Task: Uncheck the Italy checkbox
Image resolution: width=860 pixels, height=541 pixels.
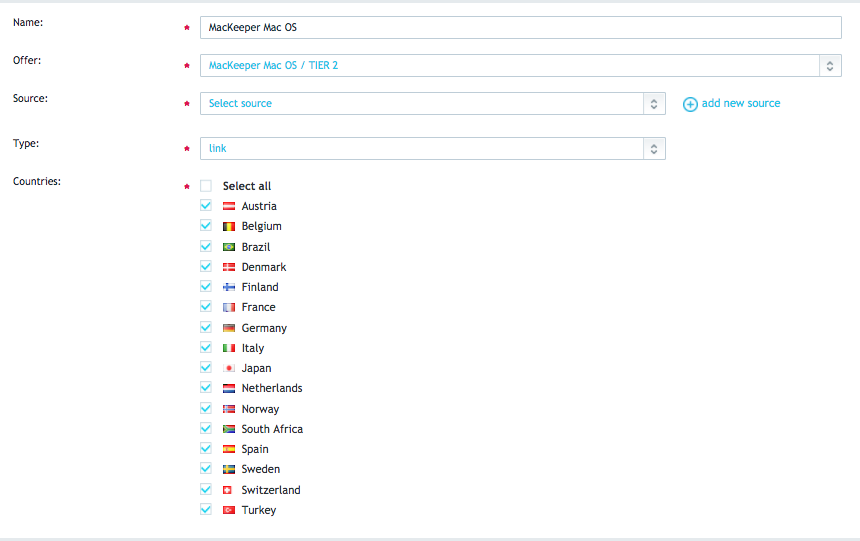Action: click(x=206, y=347)
